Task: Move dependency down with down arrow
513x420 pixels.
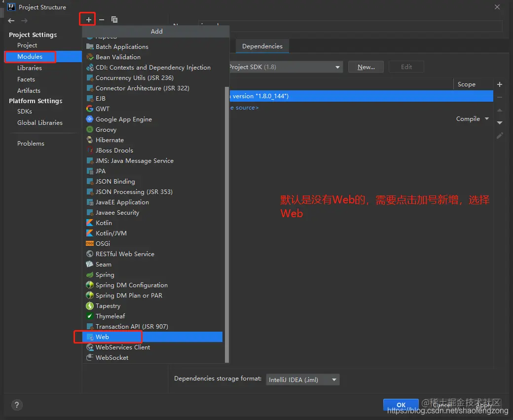Action: (500, 123)
